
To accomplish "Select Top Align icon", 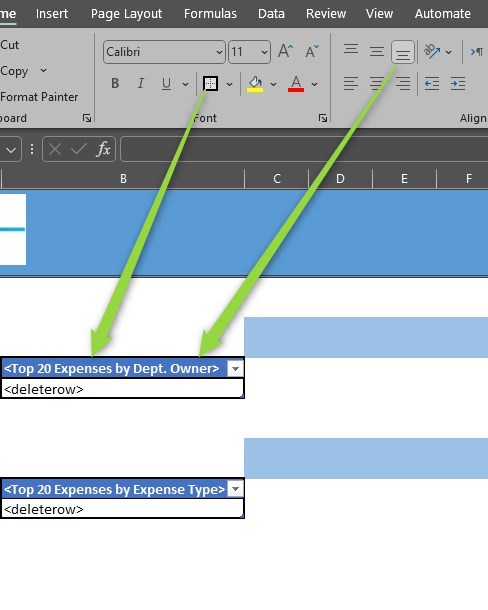I will pyautogui.click(x=351, y=51).
